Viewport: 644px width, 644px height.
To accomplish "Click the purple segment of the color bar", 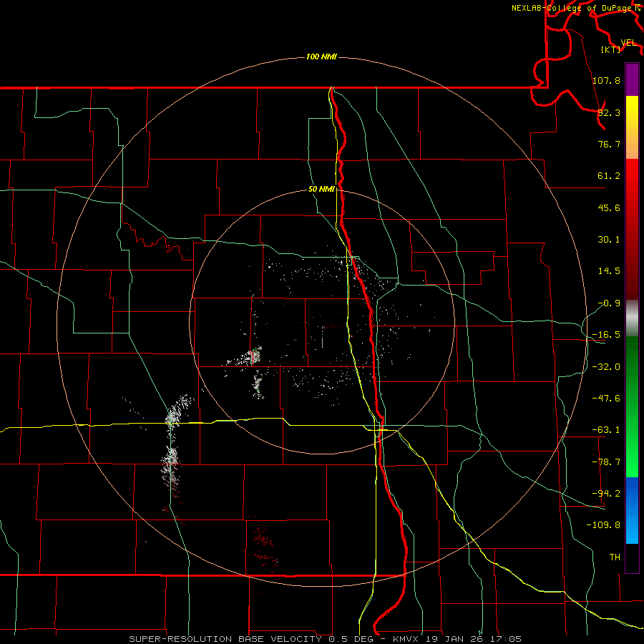I will (x=632, y=79).
